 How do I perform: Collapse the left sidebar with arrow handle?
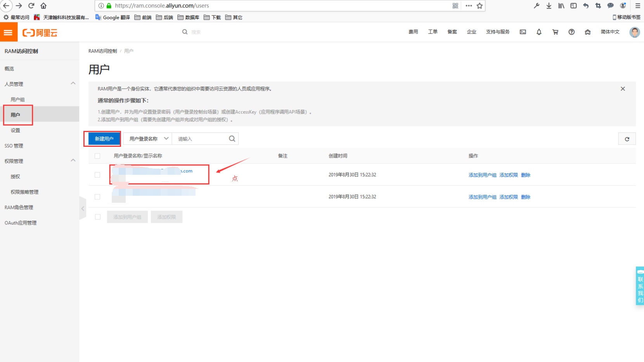point(83,209)
